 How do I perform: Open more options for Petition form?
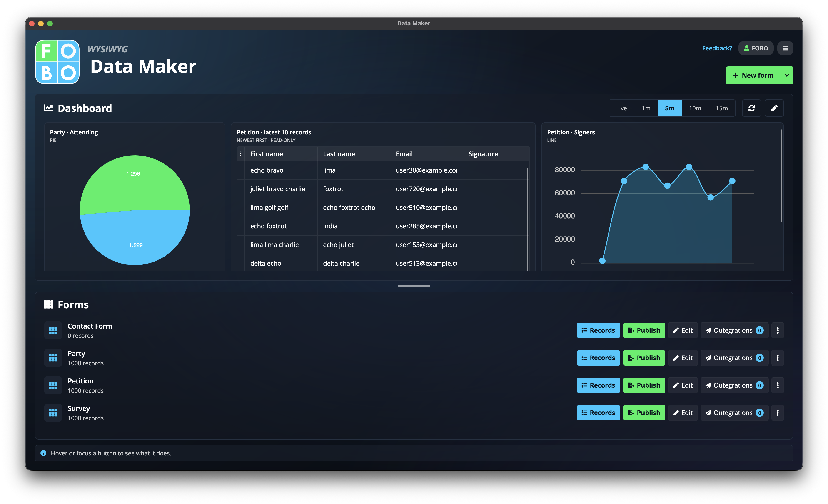pyautogui.click(x=777, y=385)
